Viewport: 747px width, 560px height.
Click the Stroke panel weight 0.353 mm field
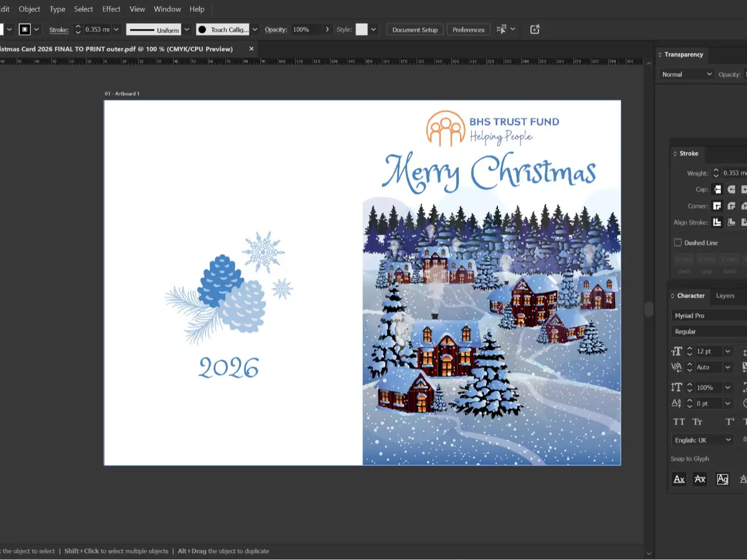point(734,173)
